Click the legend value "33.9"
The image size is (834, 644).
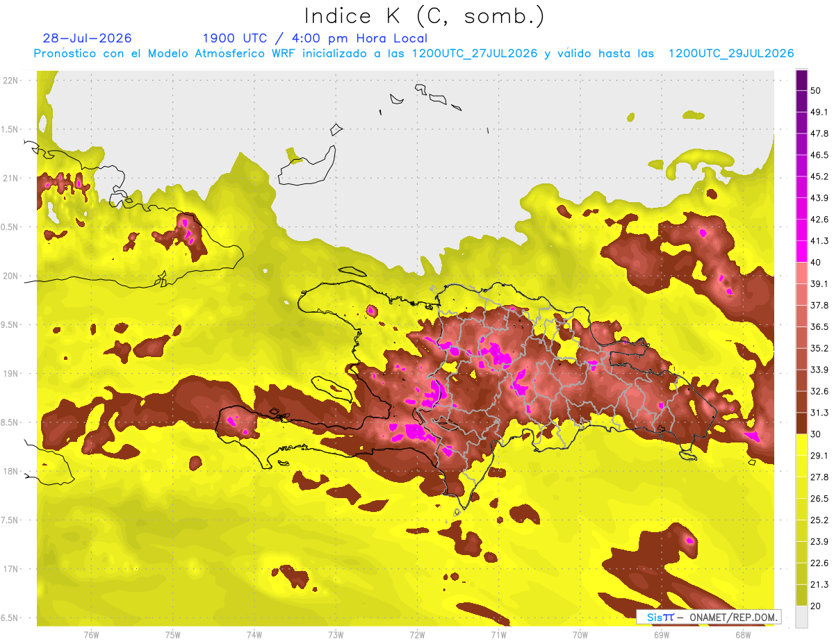(x=819, y=370)
